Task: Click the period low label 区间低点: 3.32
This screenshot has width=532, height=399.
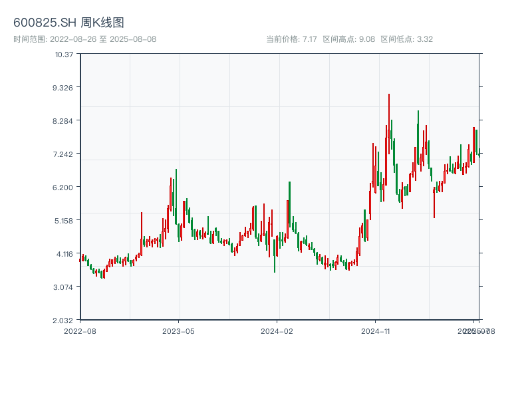Action: [x=407, y=39]
